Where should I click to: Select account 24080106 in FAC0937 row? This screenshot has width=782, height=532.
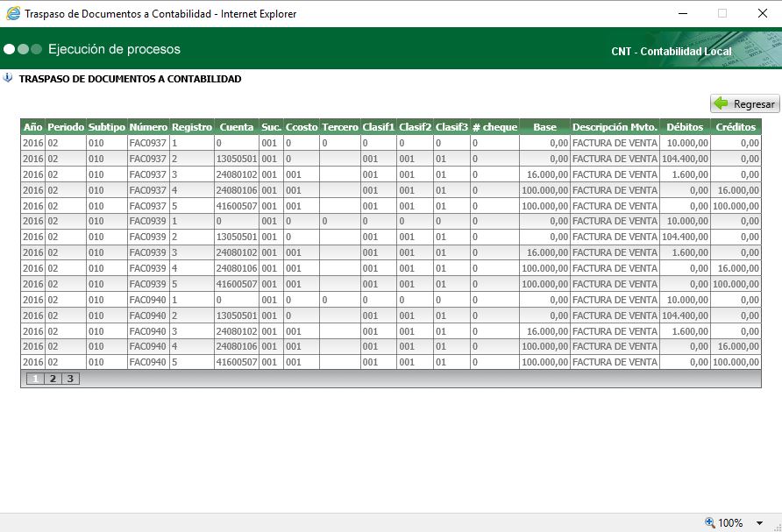[237, 190]
